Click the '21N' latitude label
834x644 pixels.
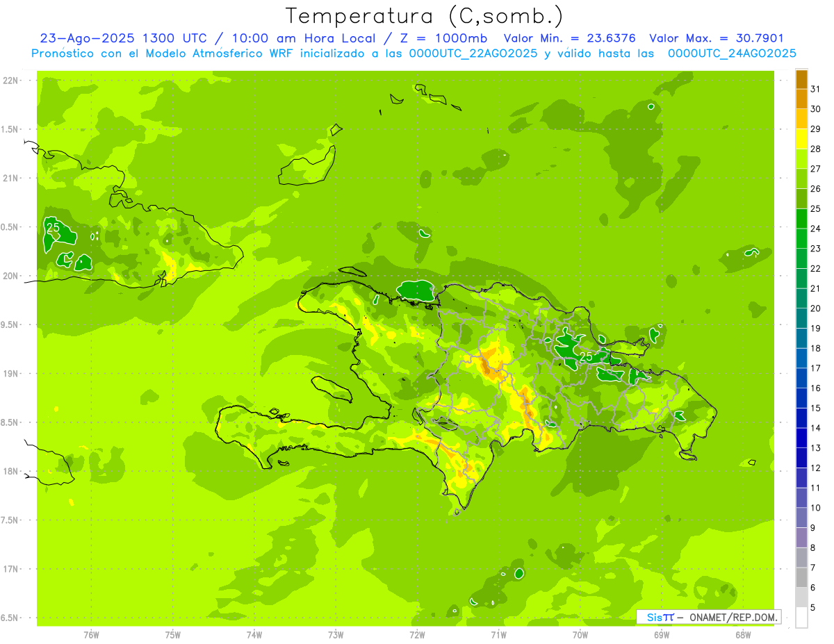[x=12, y=178]
